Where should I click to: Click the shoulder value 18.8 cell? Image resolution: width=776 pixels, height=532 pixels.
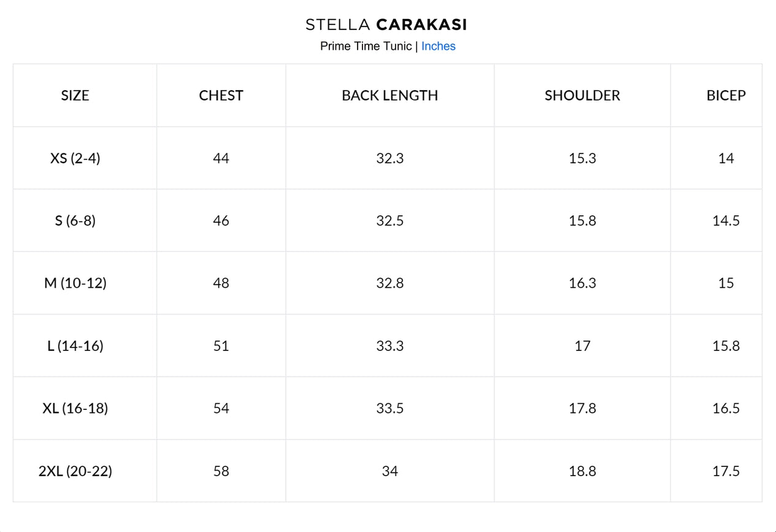click(x=582, y=471)
